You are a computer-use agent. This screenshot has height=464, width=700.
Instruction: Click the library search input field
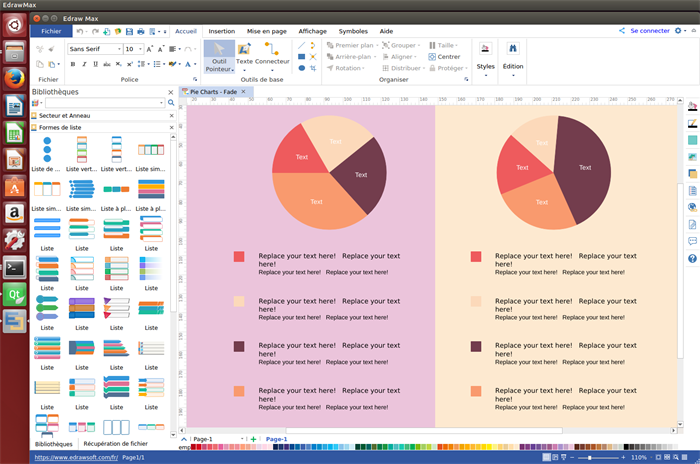pyautogui.click(x=105, y=103)
